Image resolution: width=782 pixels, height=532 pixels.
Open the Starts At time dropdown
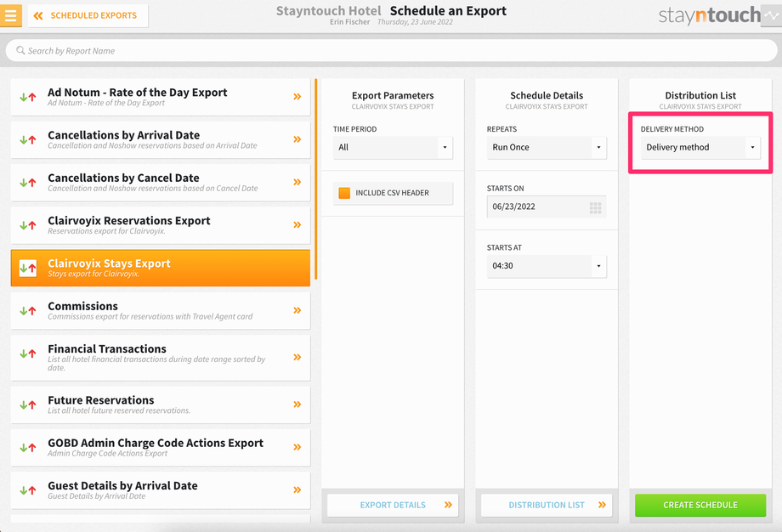click(x=547, y=266)
